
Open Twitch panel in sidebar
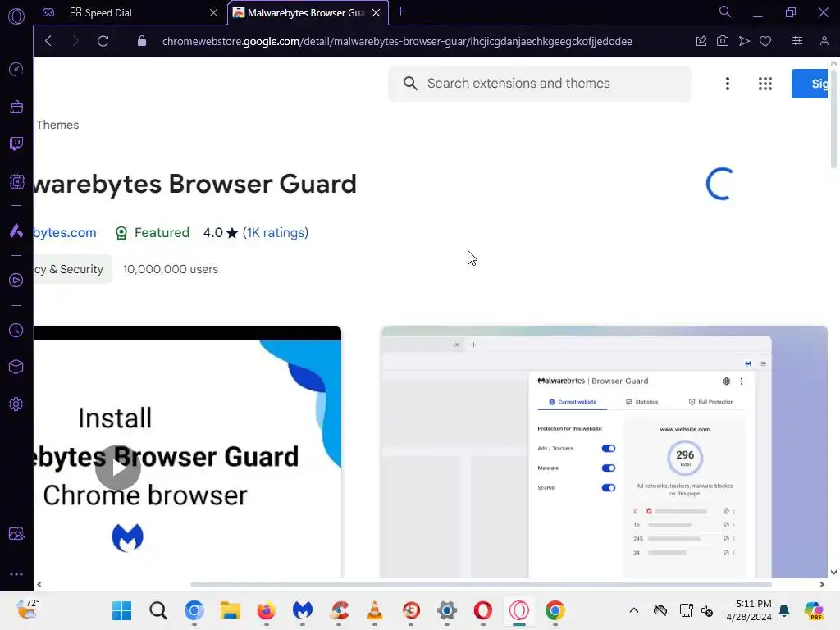click(16, 144)
